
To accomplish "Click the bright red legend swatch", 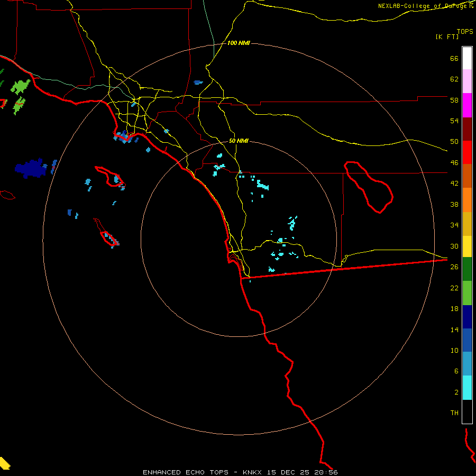I will [467, 152].
